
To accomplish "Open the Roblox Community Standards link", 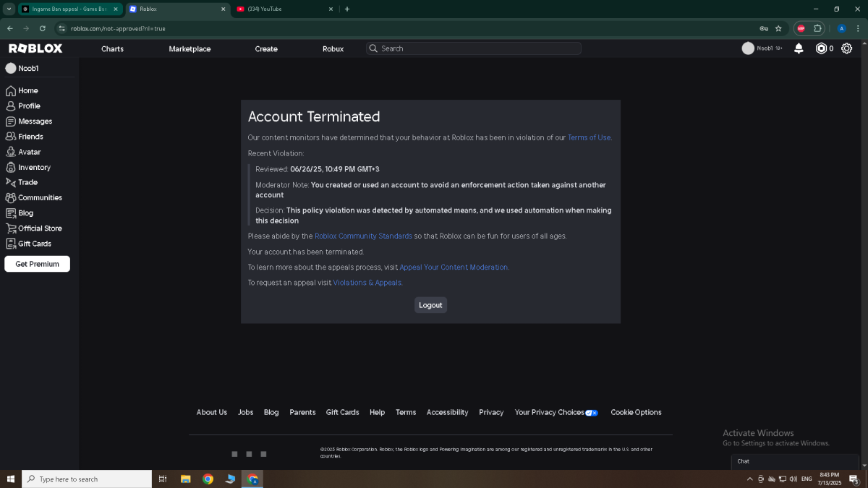I will point(363,236).
